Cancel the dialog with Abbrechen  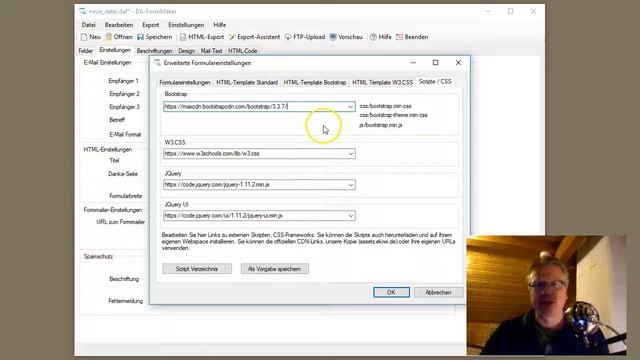(438, 292)
